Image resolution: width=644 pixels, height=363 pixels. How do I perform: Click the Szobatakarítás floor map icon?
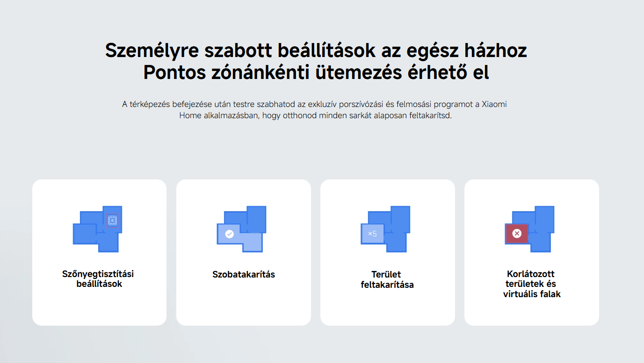point(242,229)
